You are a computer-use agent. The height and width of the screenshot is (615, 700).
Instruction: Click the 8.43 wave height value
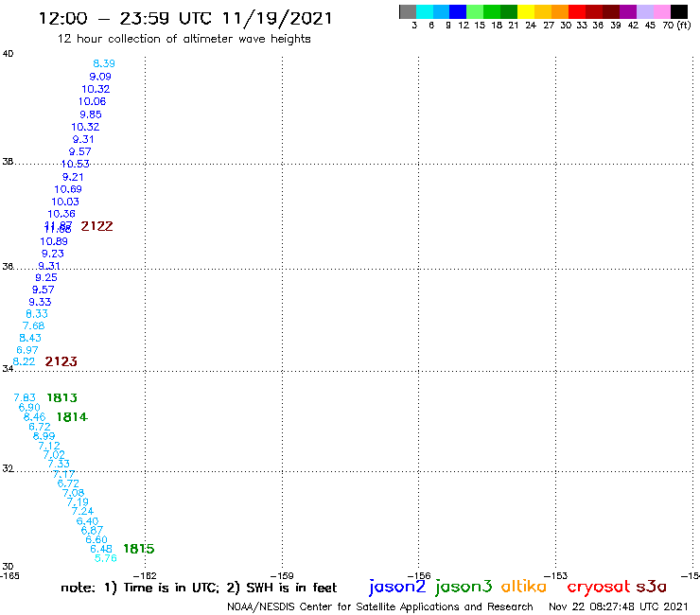point(30,338)
